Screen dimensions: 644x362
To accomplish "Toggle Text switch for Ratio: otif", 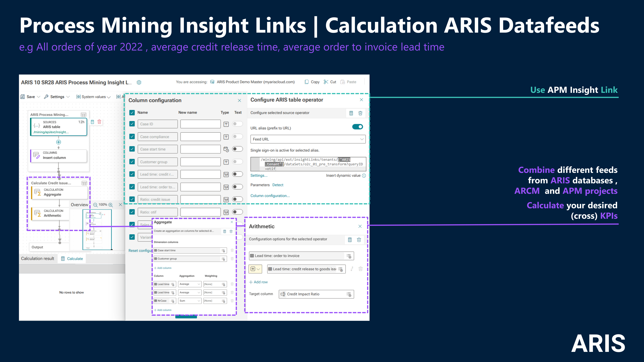I will point(237,212).
